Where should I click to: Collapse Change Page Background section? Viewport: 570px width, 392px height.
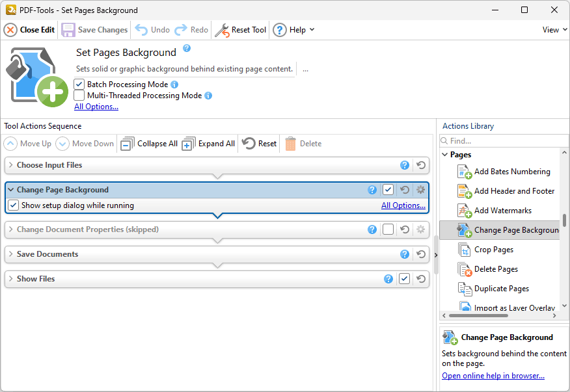pyautogui.click(x=11, y=190)
